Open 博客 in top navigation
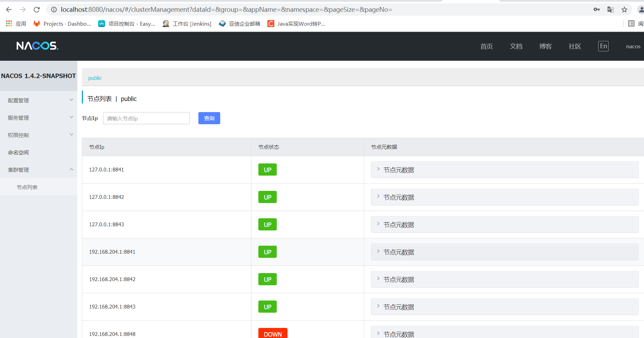 tap(546, 46)
